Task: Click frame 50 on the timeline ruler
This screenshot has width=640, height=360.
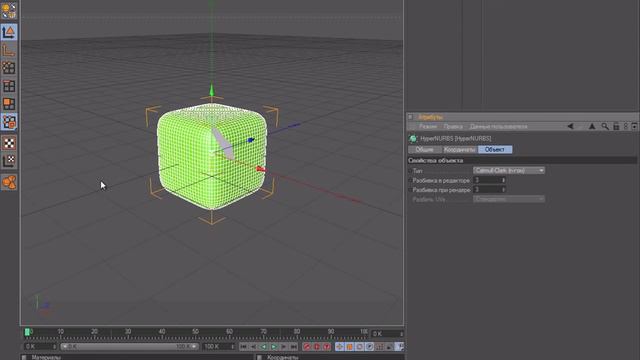Action: tap(195, 332)
